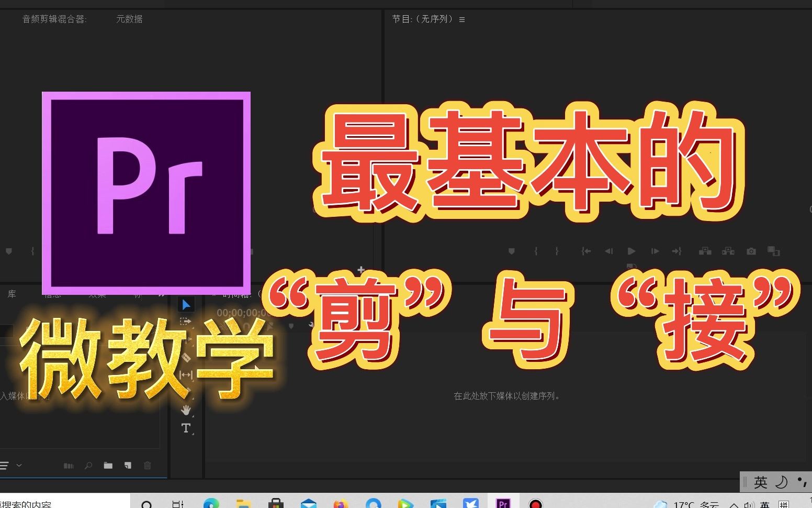812x508 pixels.
Task: Select the Razor tool
Action: (186, 358)
